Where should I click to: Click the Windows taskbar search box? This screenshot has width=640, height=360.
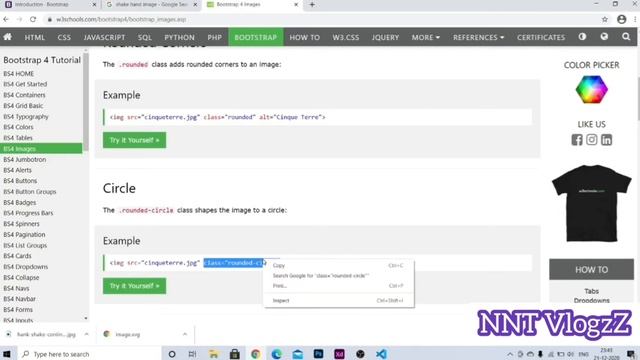89,354
